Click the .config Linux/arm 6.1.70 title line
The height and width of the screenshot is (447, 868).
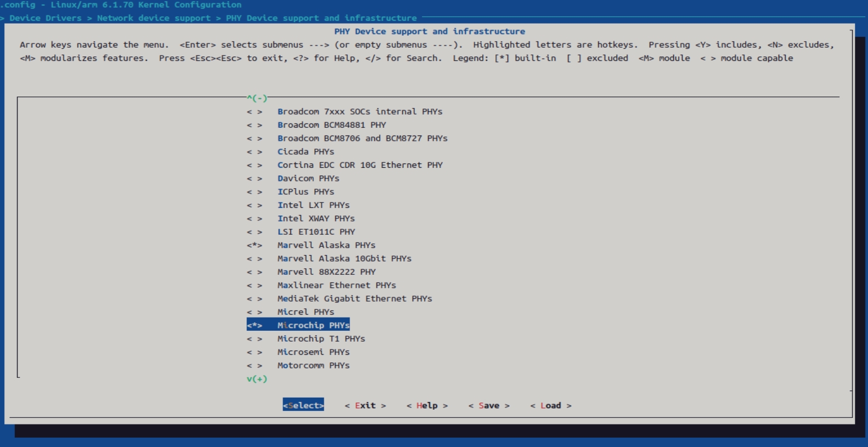[x=121, y=5]
